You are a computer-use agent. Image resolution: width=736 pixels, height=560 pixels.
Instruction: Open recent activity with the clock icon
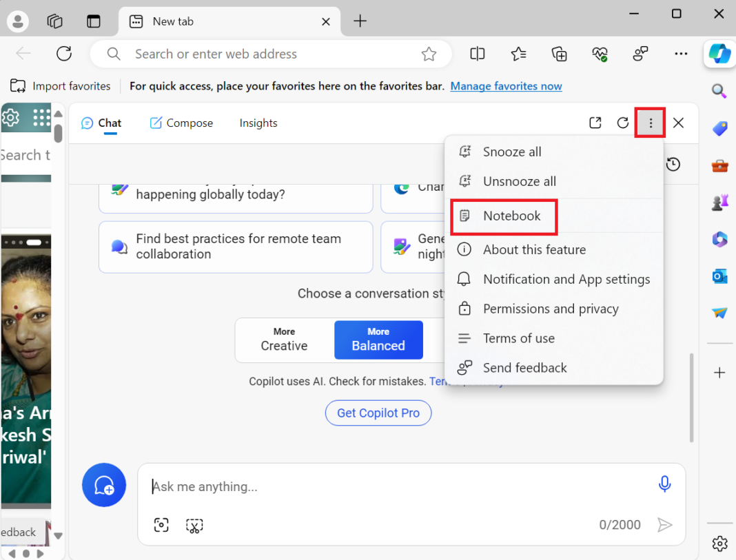click(673, 165)
